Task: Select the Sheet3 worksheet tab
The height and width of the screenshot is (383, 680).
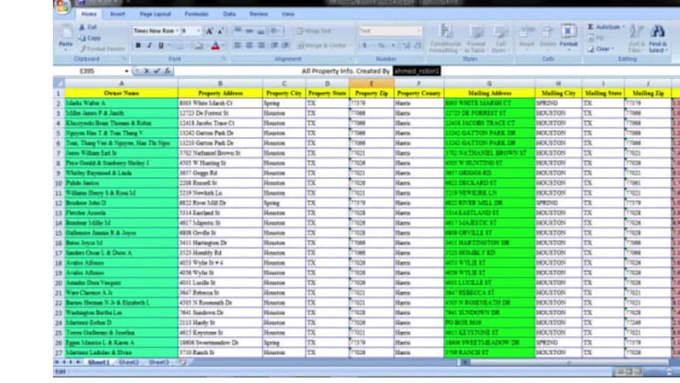Action: coord(159,362)
